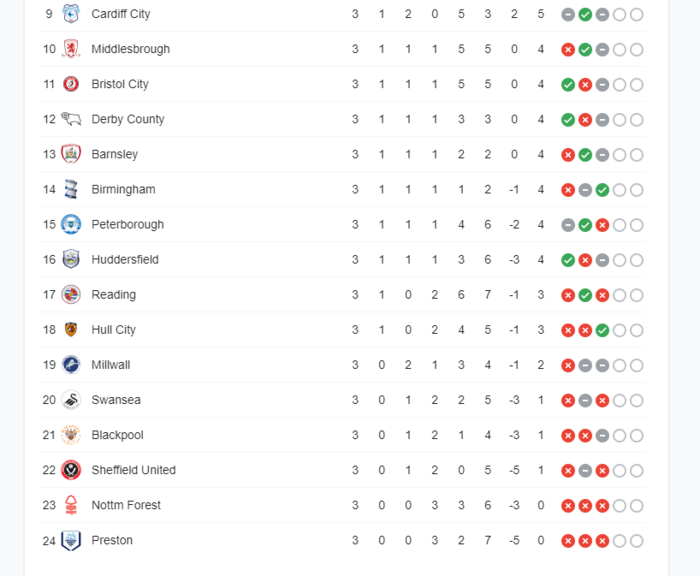Open the Huddersfield team link
This screenshot has height=576, width=700.
click(125, 259)
